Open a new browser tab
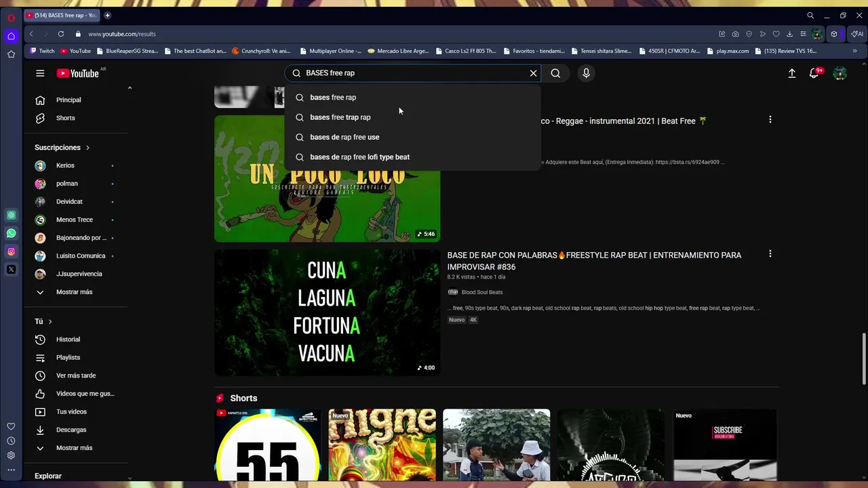Image resolution: width=868 pixels, height=488 pixels. (x=107, y=15)
